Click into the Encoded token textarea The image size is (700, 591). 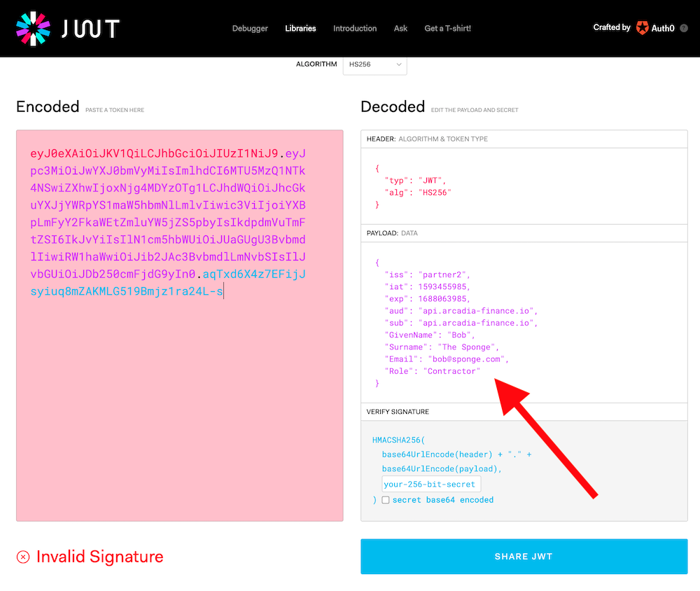(x=179, y=325)
